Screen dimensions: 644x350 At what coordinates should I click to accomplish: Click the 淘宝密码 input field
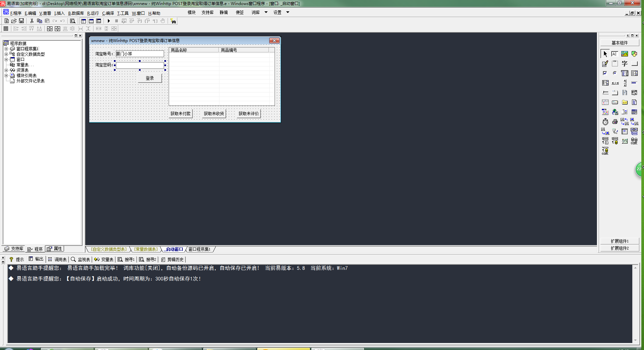[x=140, y=65]
